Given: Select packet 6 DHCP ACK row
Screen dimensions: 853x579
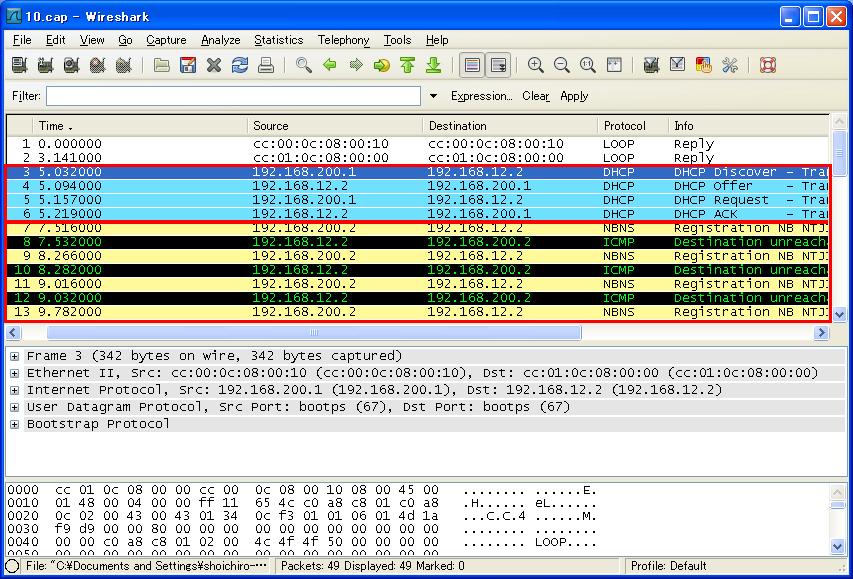Looking at the screenshot, I should [x=417, y=214].
